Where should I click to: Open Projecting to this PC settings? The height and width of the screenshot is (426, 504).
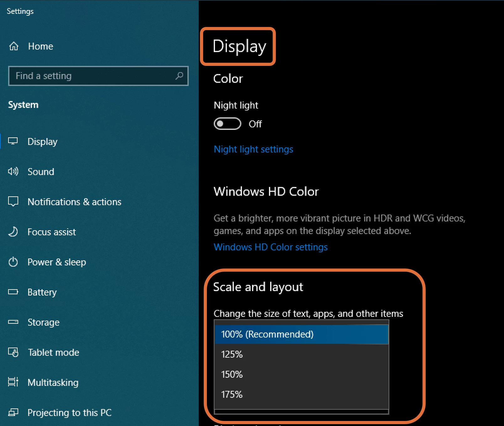coord(70,413)
